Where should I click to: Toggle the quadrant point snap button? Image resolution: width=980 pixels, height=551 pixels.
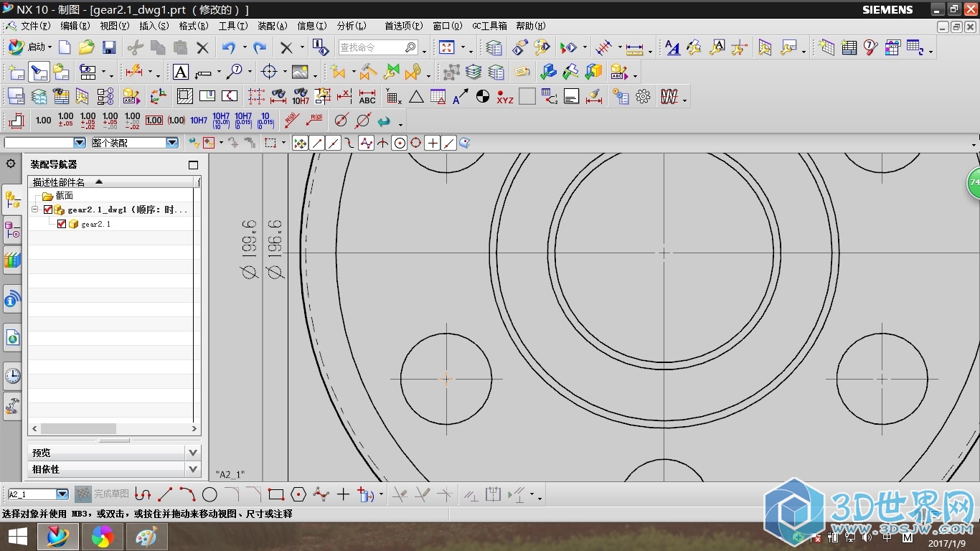(416, 143)
